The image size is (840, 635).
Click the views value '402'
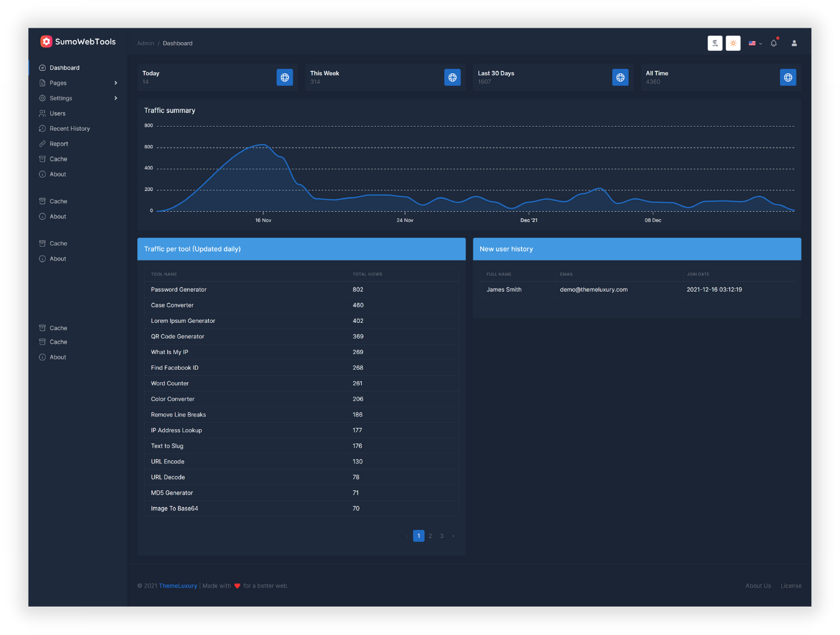click(x=358, y=321)
